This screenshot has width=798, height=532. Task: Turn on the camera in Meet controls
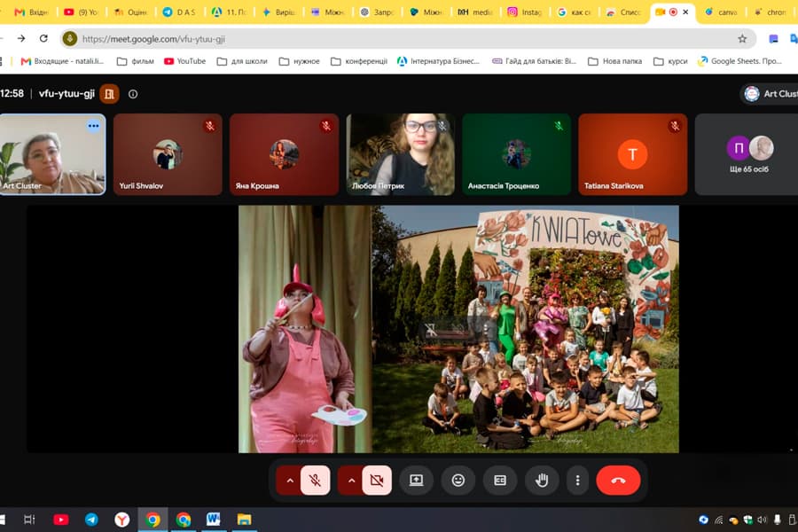click(377, 480)
